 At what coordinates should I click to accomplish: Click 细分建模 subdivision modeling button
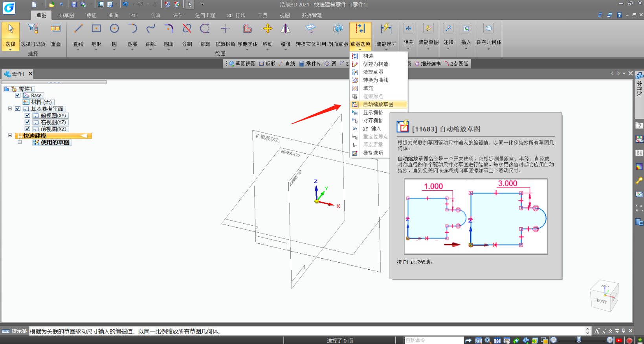click(x=428, y=64)
